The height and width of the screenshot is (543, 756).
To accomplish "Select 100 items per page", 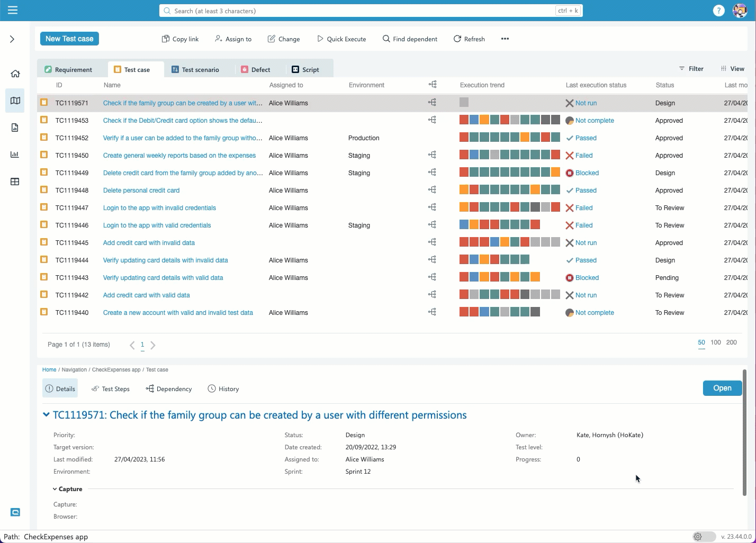I will [715, 342].
